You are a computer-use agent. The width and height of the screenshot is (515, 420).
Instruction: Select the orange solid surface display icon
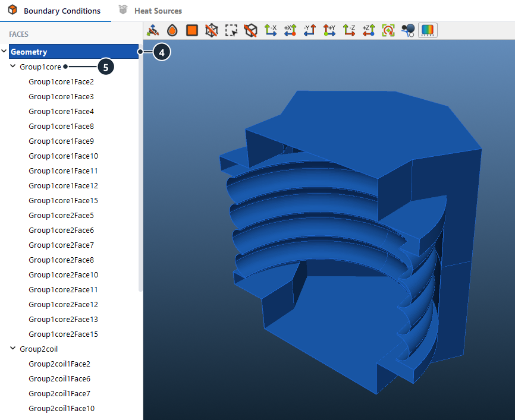point(192,30)
